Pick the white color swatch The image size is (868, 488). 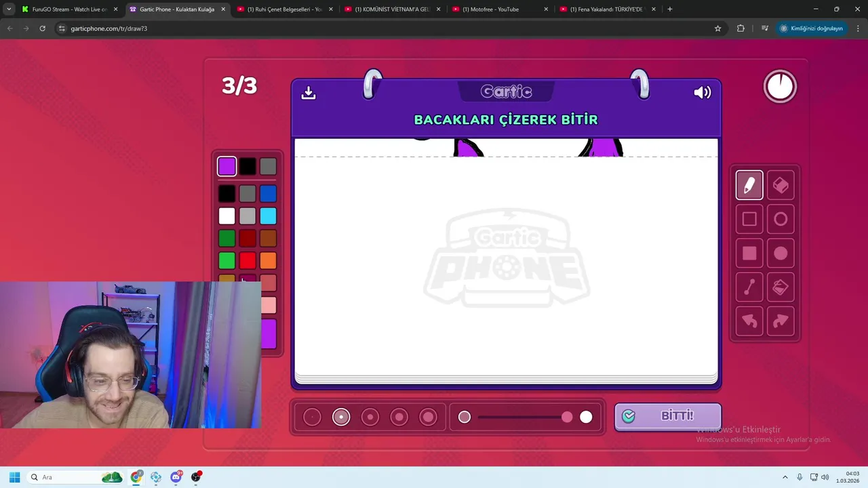pos(227,216)
